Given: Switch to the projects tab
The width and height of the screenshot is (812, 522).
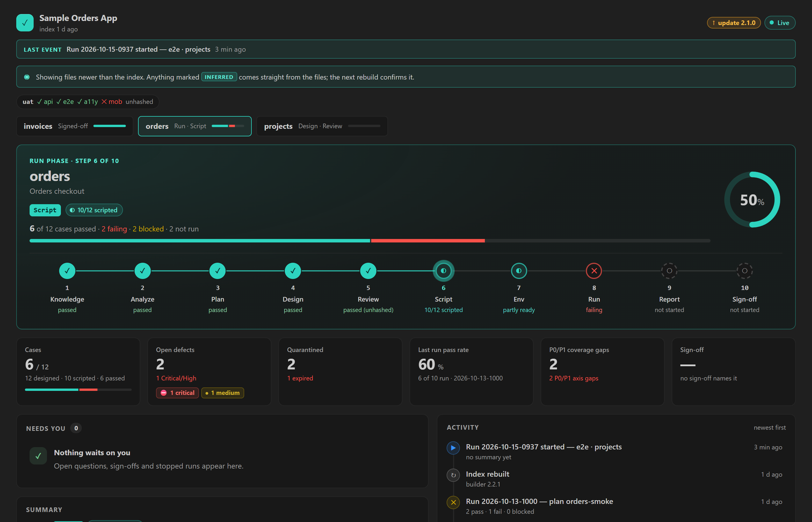Looking at the screenshot, I should tap(322, 126).
